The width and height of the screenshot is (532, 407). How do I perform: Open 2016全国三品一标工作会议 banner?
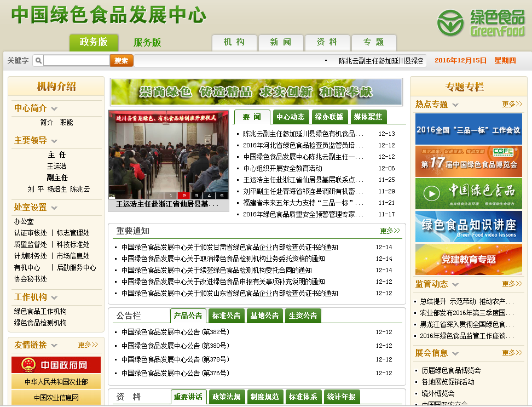coord(469,129)
